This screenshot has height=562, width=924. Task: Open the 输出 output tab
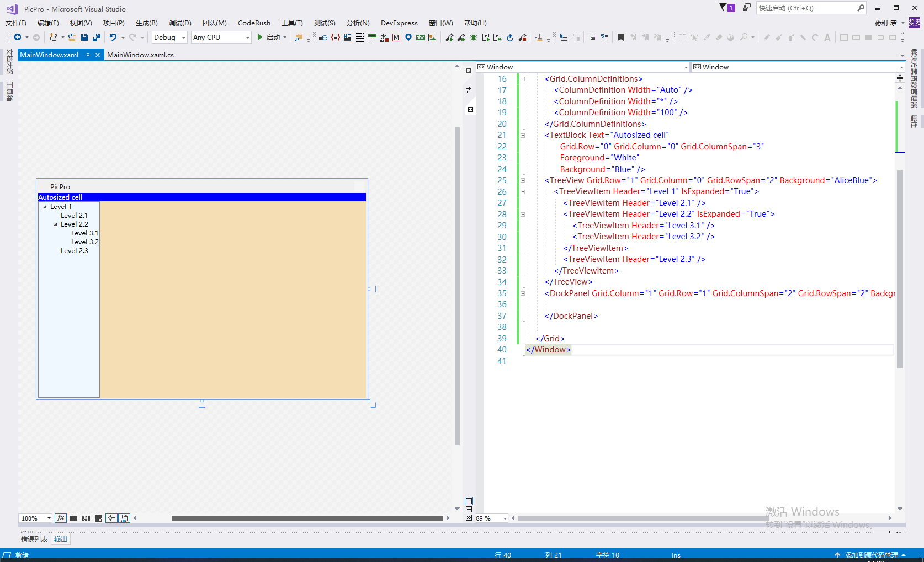tap(61, 539)
